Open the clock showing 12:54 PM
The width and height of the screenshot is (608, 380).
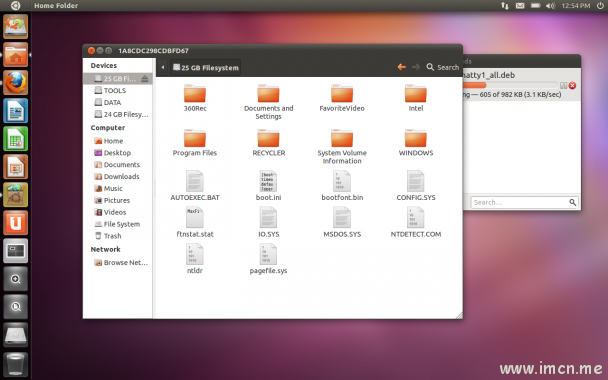pos(576,5)
